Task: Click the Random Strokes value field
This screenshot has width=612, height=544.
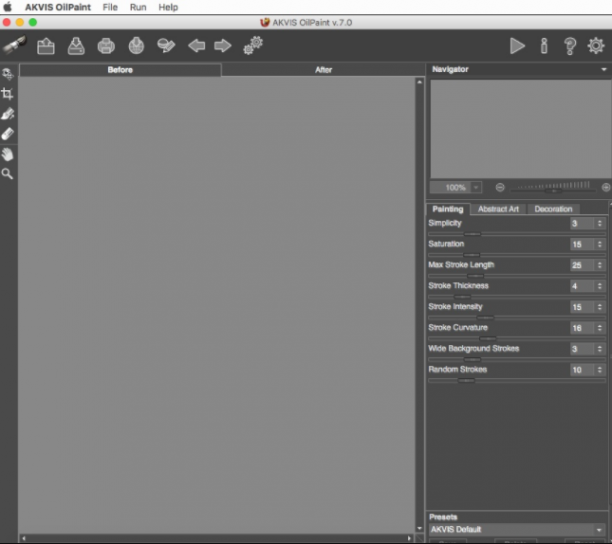Action: pos(582,370)
